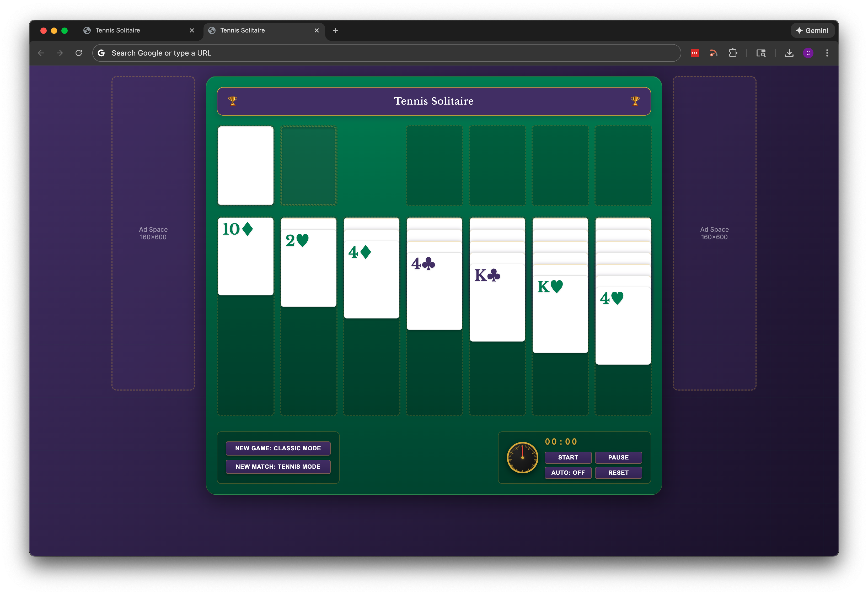
Task: Flip a card from the stock pile
Action: click(245, 166)
